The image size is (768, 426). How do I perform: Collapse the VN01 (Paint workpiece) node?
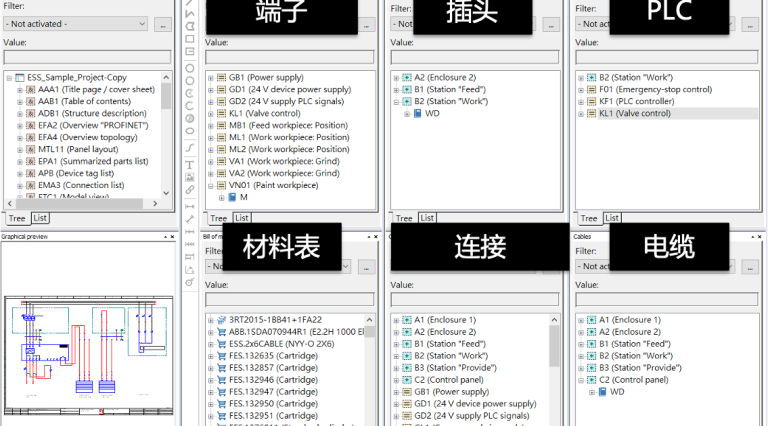[x=210, y=185]
